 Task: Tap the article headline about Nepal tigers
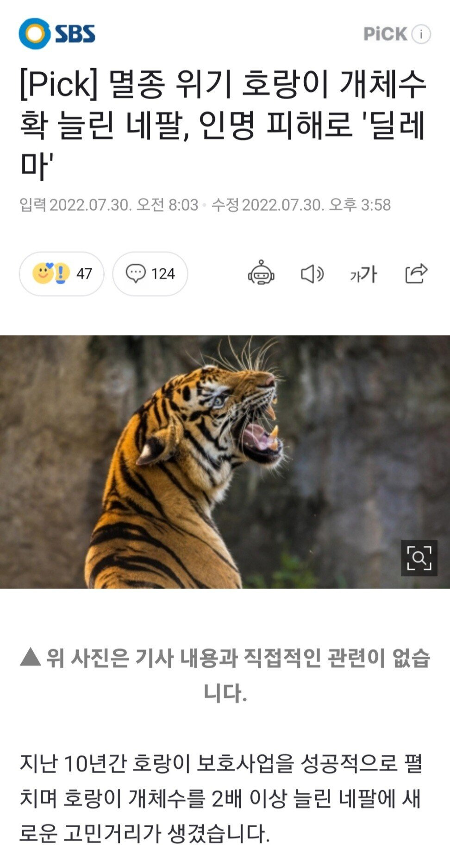(223, 124)
